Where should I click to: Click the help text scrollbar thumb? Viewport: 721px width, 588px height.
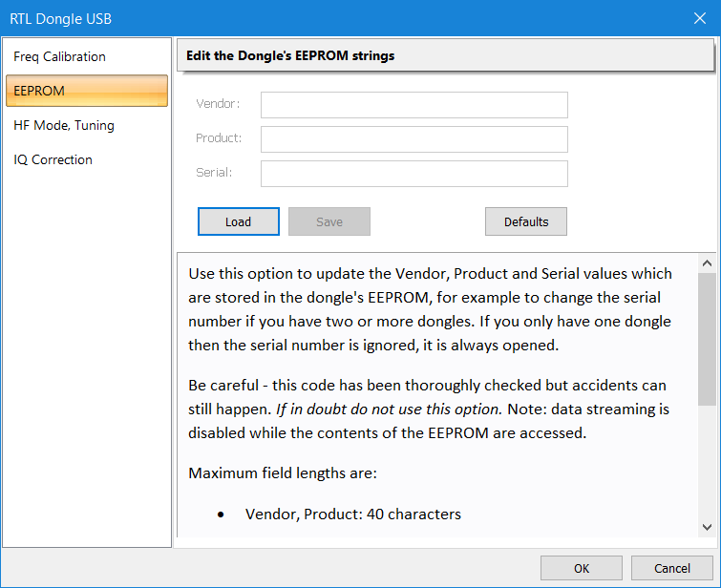pos(707,339)
